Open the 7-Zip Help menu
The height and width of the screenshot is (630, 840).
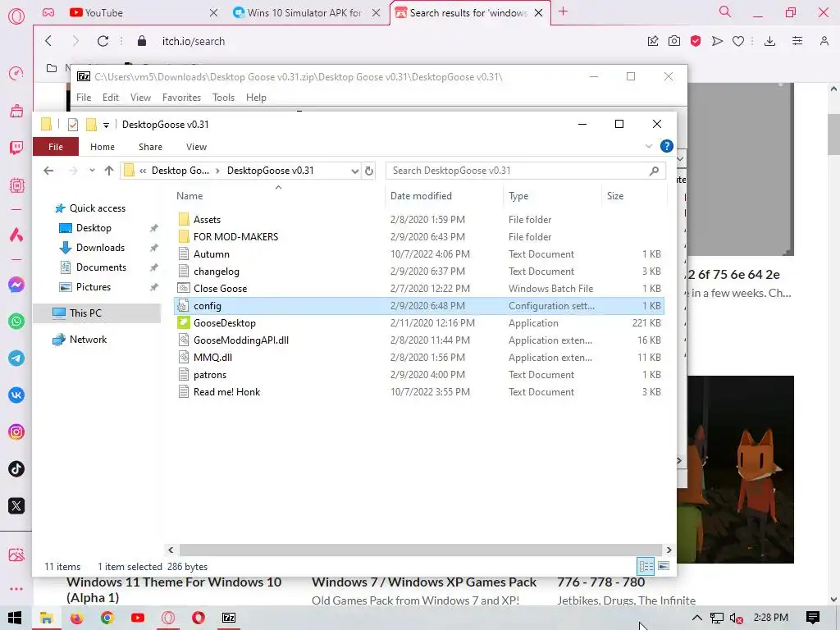pos(256,98)
